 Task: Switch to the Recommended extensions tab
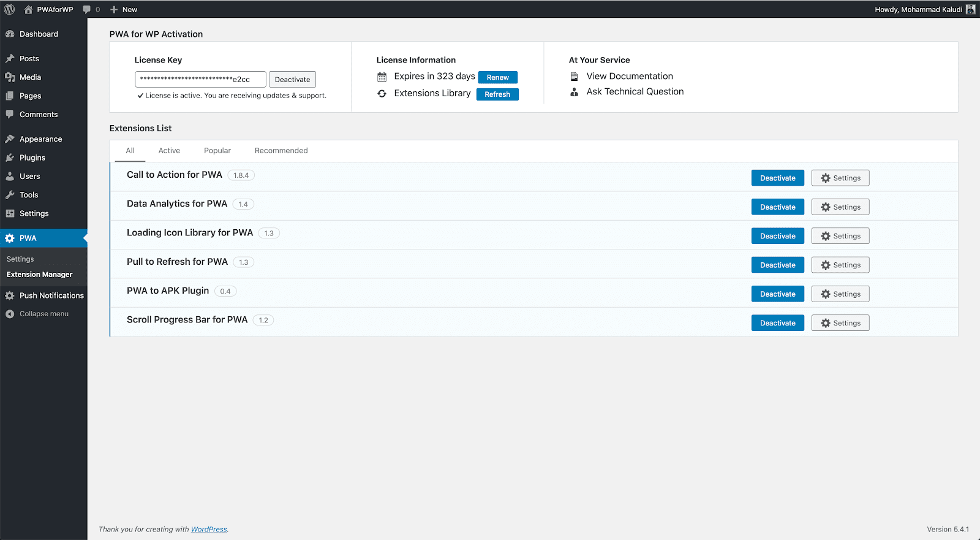pyautogui.click(x=281, y=151)
